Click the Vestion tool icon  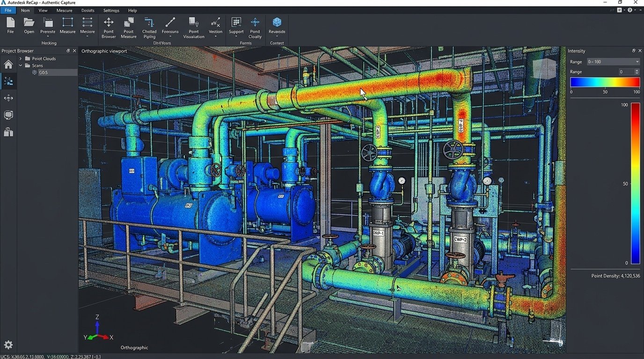point(215,22)
